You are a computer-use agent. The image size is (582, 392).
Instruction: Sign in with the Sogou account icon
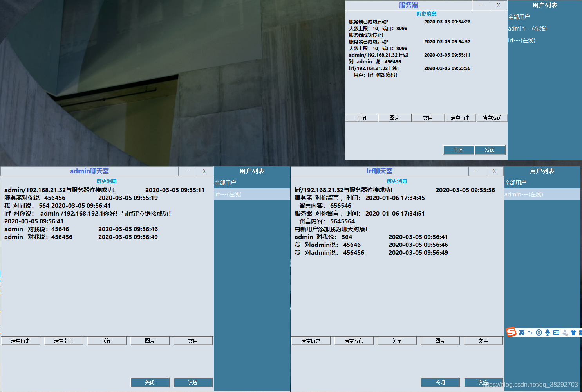tap(565, 333)
